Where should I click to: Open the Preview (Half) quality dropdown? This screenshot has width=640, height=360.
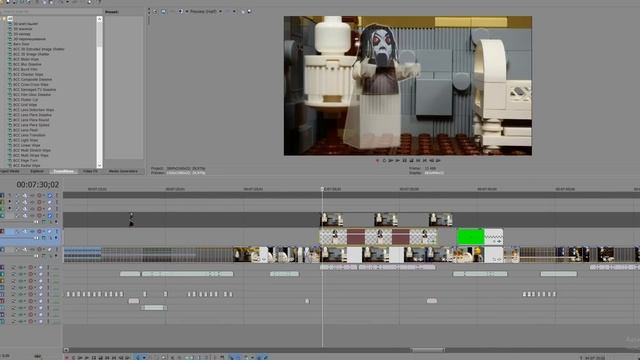pos(220,11)
